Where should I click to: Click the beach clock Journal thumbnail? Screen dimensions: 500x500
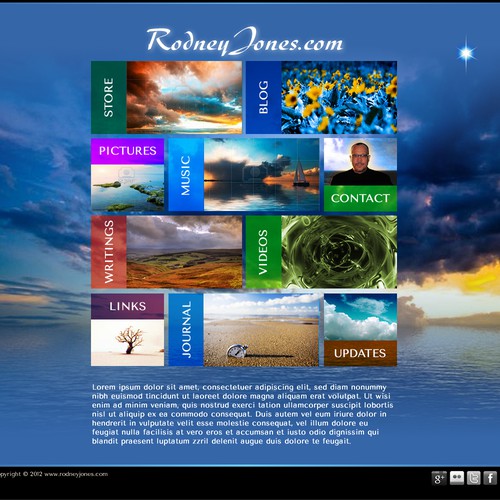tap(261, 330)
